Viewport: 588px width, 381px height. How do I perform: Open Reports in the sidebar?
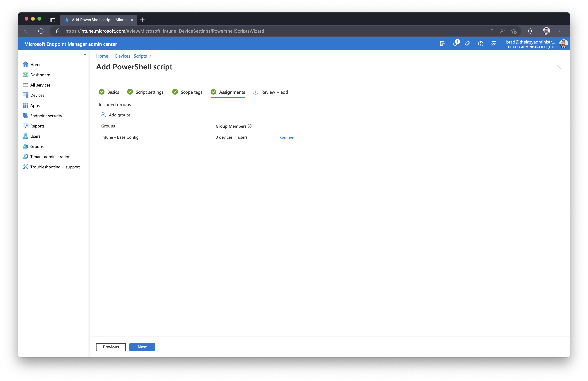[34, 126]
